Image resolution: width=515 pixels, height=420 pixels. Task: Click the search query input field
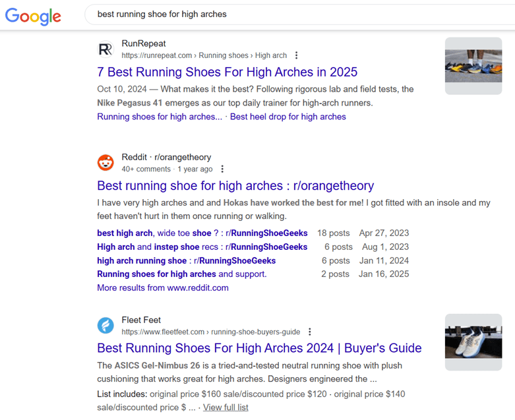point(297,14)
